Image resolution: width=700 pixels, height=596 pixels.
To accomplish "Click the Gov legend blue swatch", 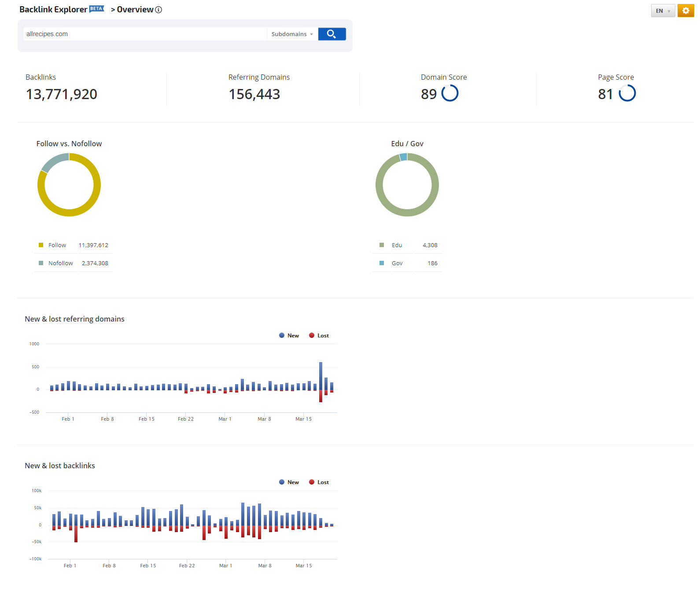I will click(x=382, y=263).
